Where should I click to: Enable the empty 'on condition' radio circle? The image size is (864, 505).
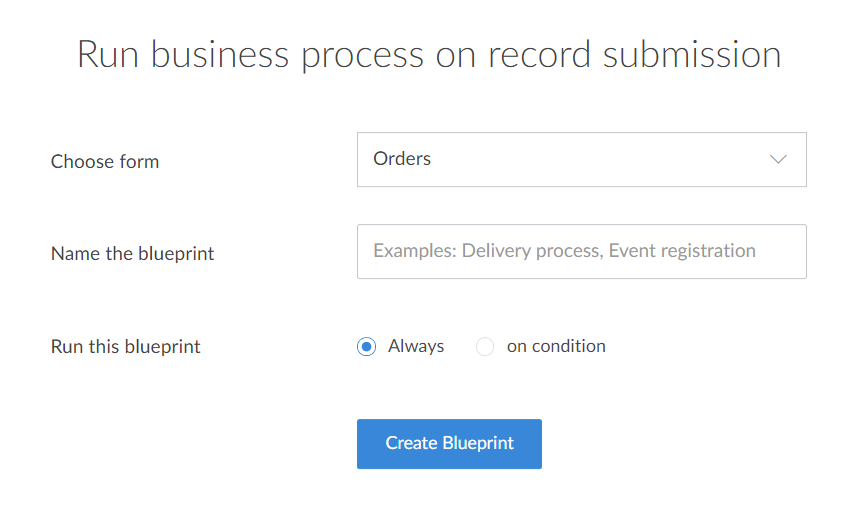(485, 347)
